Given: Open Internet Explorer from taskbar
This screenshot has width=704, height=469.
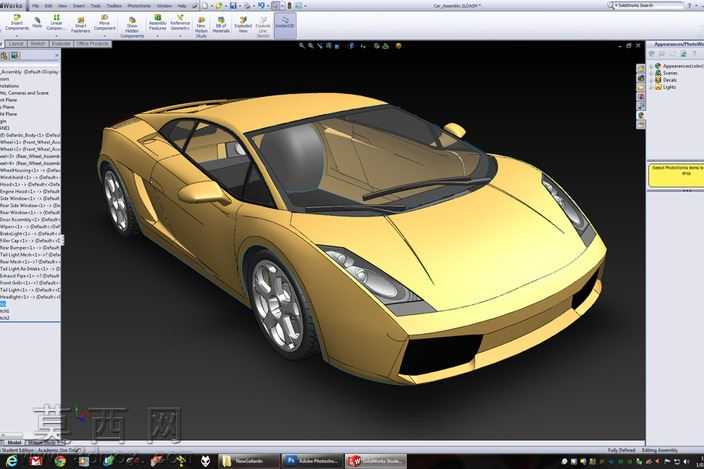Looking at the screenshot, I should click(12, 461).
